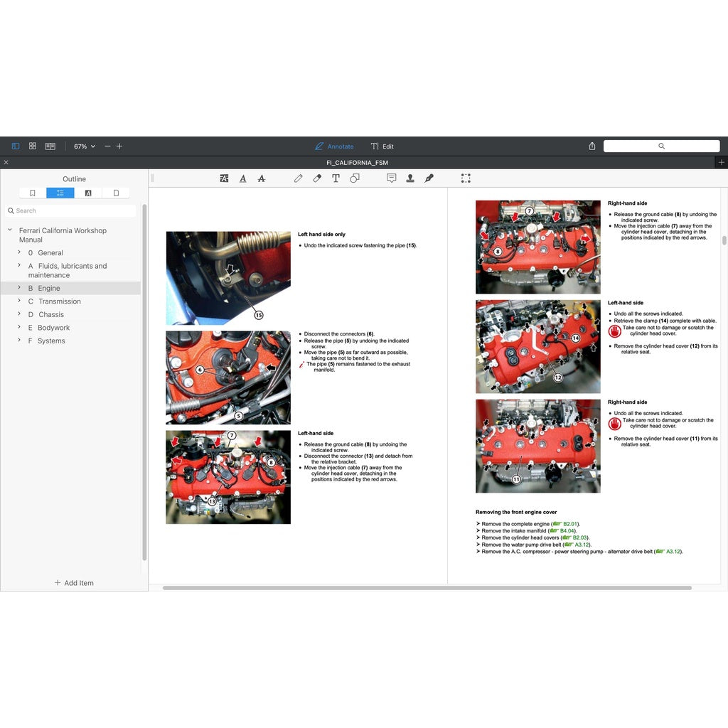The height and width of the screenshot is (728, 728).
Task: Open the Share menu icon
Action: click(x=592, y=146)
